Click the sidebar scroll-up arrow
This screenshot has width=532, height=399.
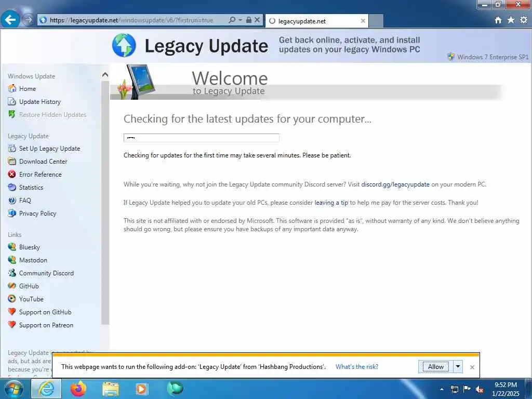[x=105, y=75]
